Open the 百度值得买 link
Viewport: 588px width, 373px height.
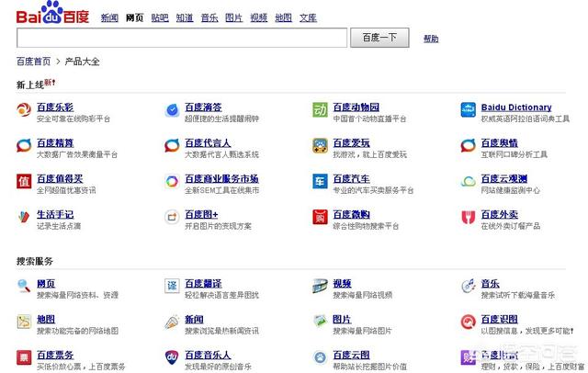point(60,179)
